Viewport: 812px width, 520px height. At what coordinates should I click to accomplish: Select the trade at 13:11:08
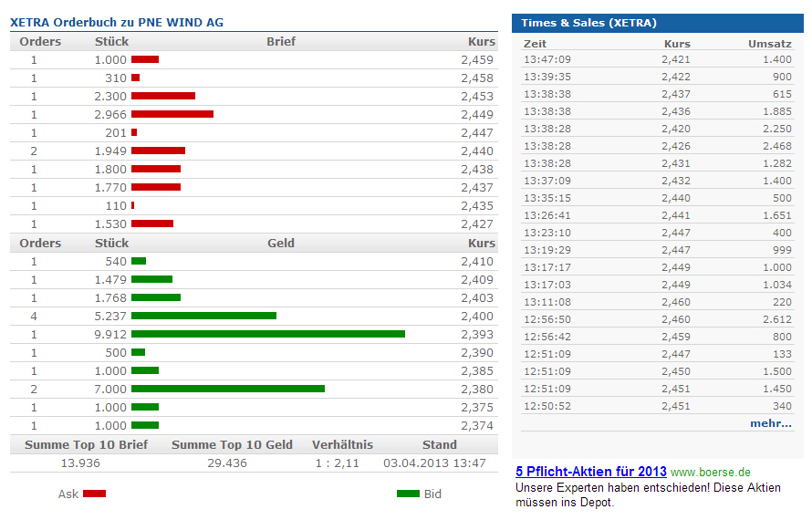coord(658,302)
